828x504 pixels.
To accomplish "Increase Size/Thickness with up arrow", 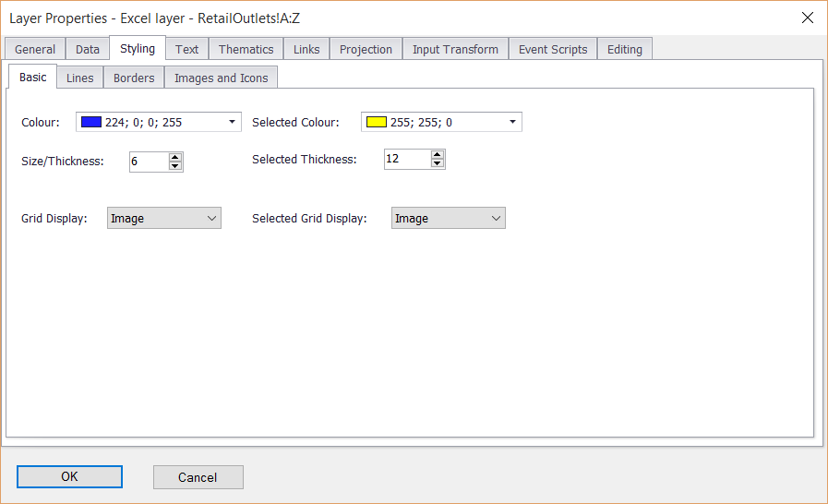I will tap(175, 157).
